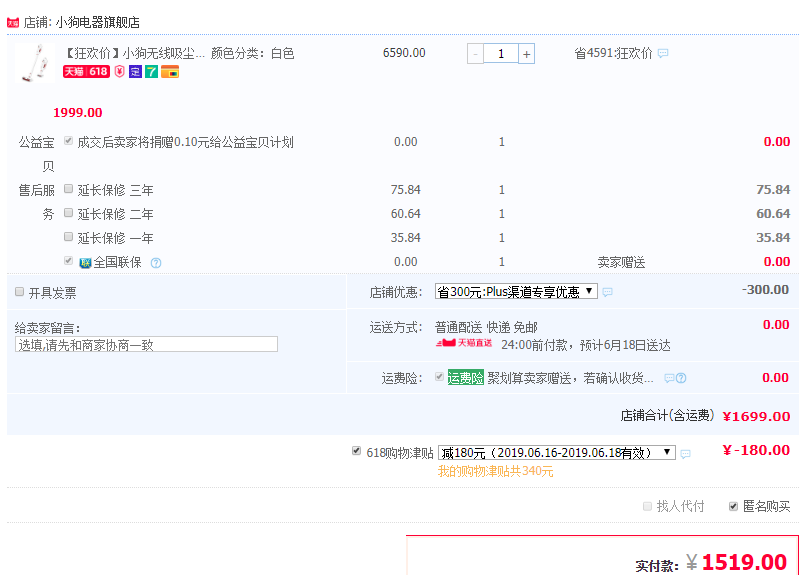The image size is (812, 575).
Task: Open the 减180元 购物津贴 dropdown
Action: coord(557,453)
